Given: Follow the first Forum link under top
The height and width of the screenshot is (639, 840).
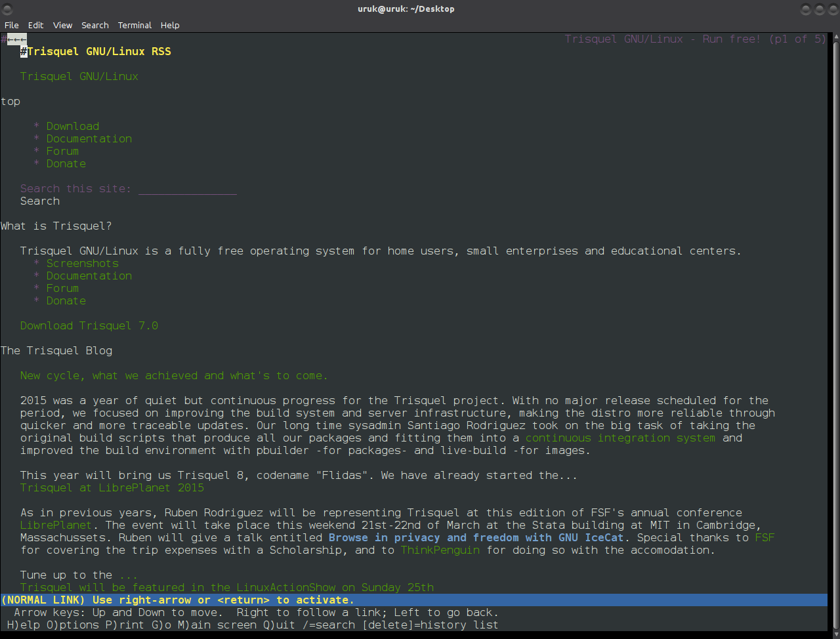Looking at the screenshot, I should tap(63, 151).
